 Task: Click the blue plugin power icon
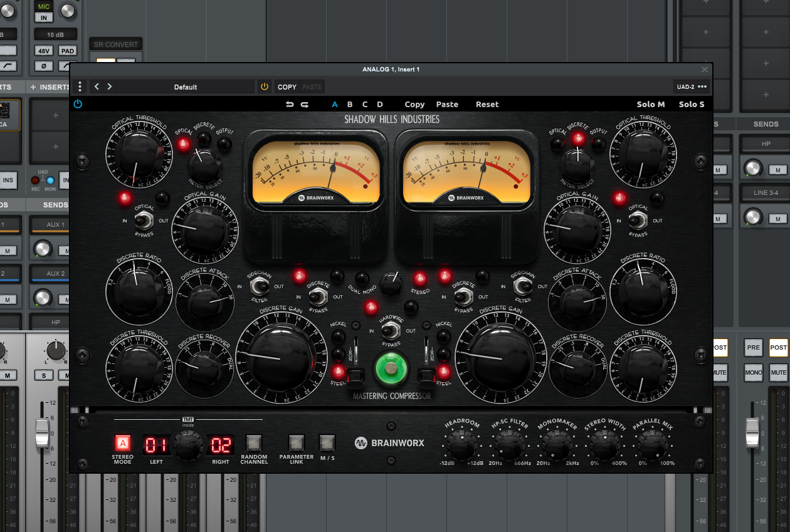(77, 103)
